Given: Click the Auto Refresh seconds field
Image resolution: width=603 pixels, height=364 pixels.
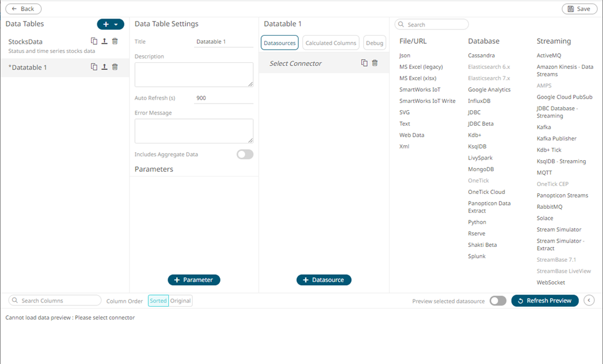Looking at the screenshot, I should click(x=224, y=98).
